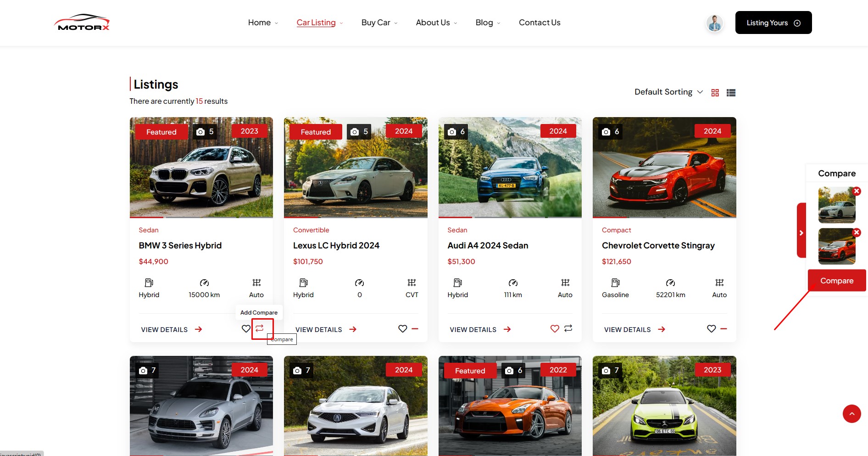868x456 pixels.
Task: View details of Audi A4 2024 Sedan
Action: pos(480,330)
